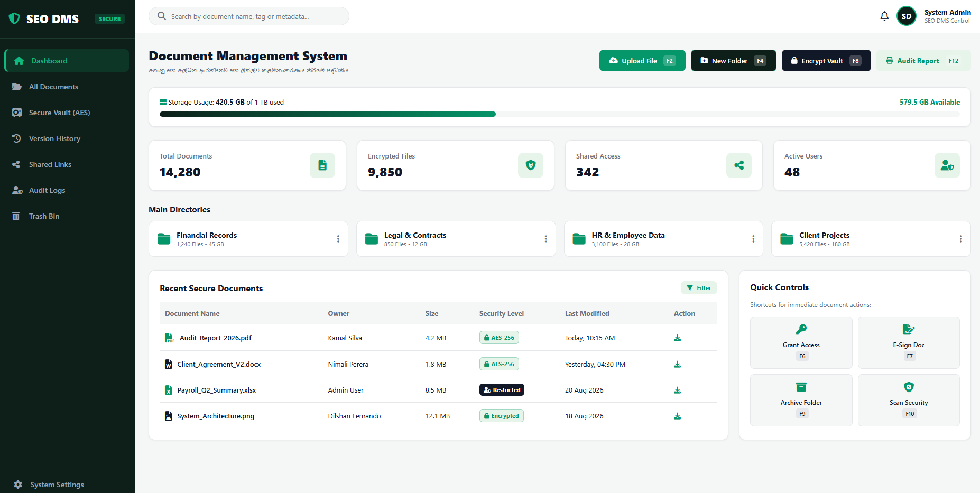Click the PDF icon beside Audit_Report_2026
This screenshot has width=980, height=493.
[169, 338]
